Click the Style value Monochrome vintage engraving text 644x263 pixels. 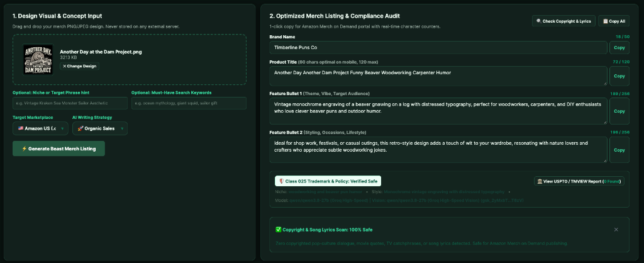(x=444, y=192)
